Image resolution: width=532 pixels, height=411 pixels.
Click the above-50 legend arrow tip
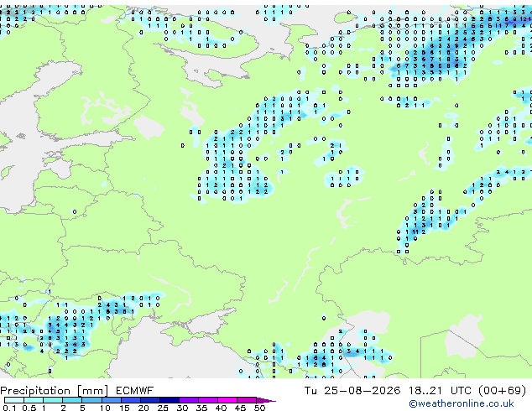[266, 401]
